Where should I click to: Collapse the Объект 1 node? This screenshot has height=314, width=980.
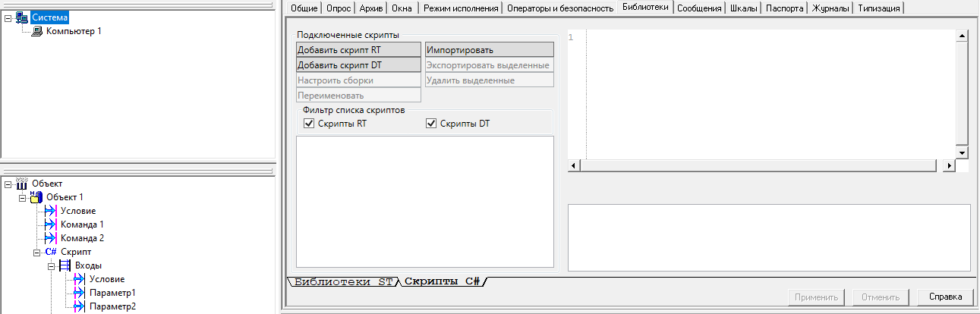coord(23,197)
